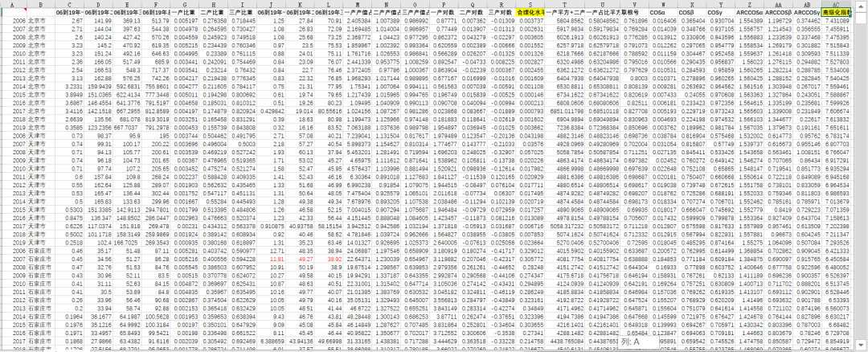Select the 'ARCCOSβ' header cell
Viewport: 868px width, 352px height.
[x=778, y=11]
